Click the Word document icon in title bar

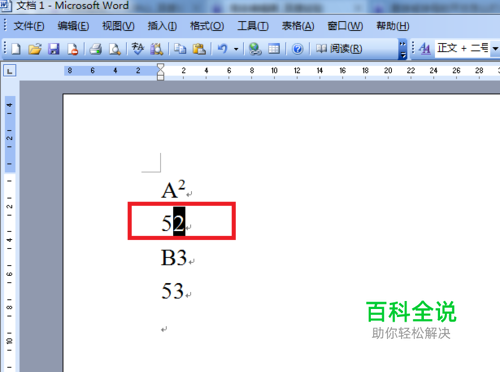pos(6,6)
